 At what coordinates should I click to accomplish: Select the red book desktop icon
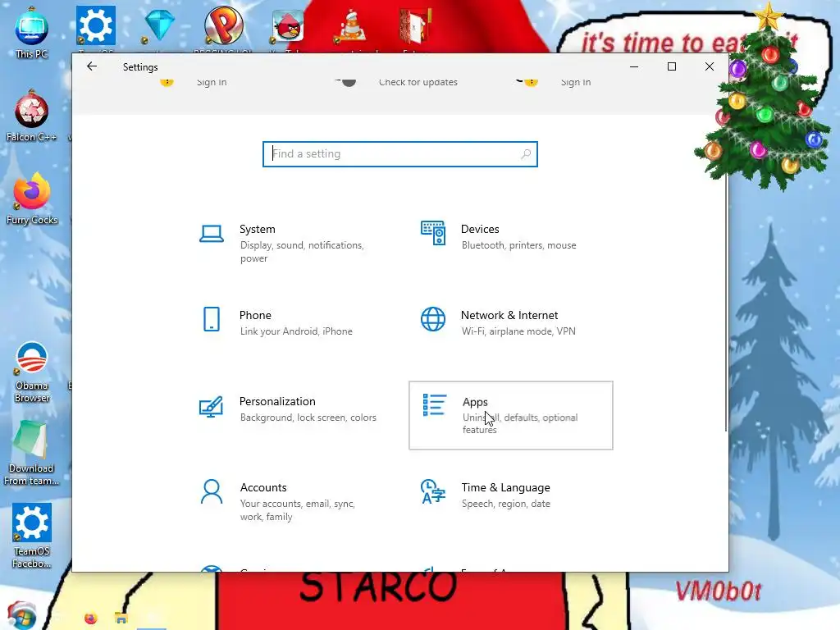(x=415, y=25)
